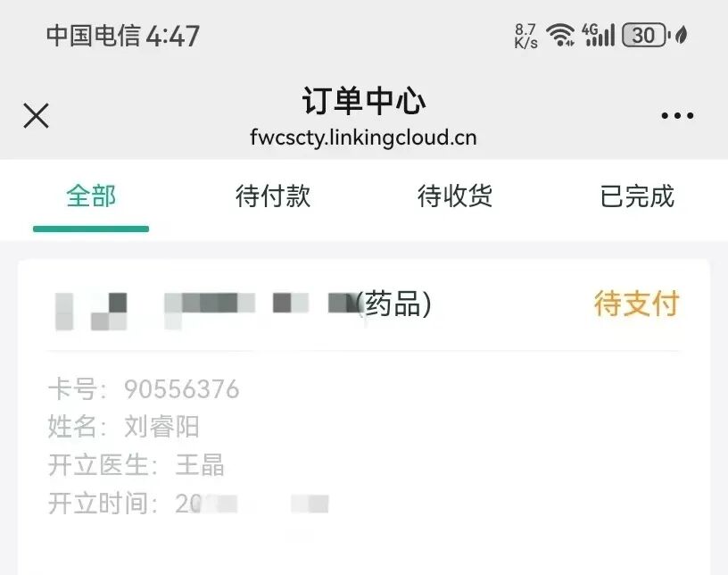Tap the 4G signal strength icon
Viewport: 728px width, 575px height.
click(598, 35)
